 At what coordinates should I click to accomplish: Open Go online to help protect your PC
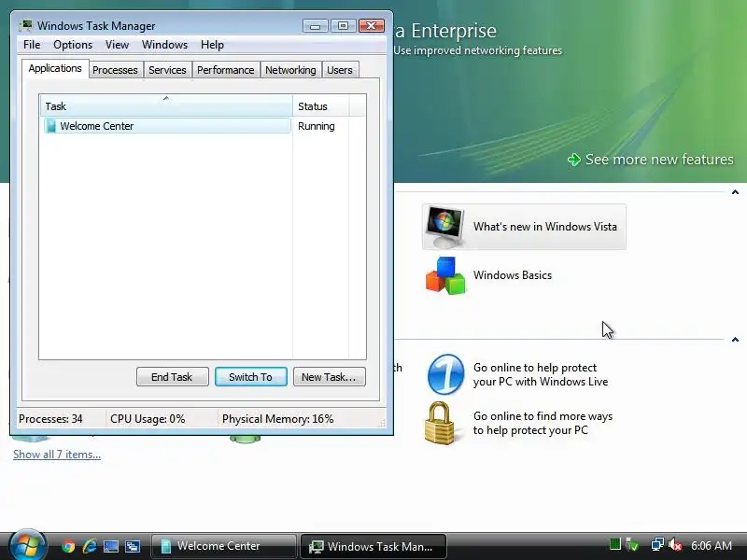click(541, 375)
